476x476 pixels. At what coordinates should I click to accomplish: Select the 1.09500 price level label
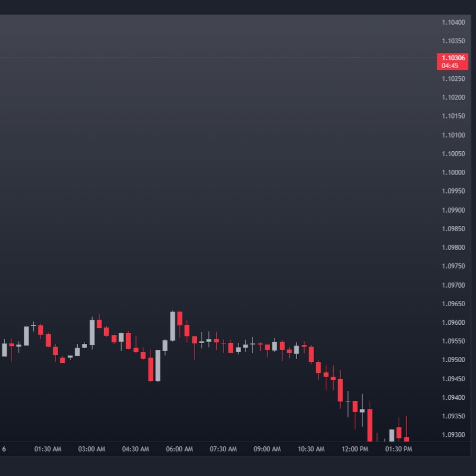pyautogui.click(x=453, y=360)
